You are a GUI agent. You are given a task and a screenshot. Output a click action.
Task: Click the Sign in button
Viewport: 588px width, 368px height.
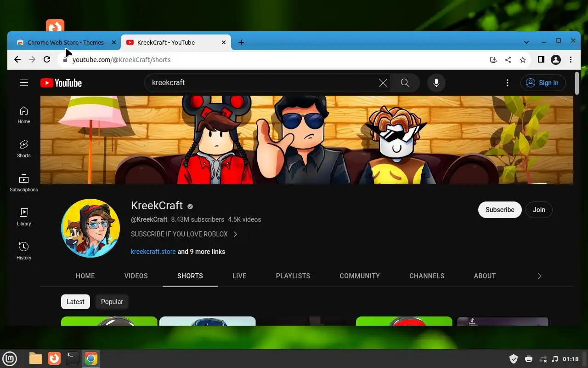(543, 83)
